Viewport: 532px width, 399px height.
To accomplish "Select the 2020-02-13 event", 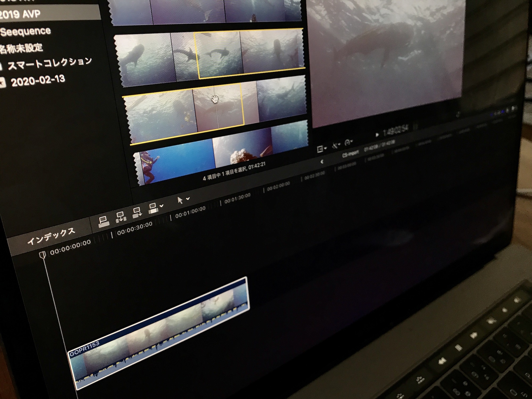I will pos(38,81).
